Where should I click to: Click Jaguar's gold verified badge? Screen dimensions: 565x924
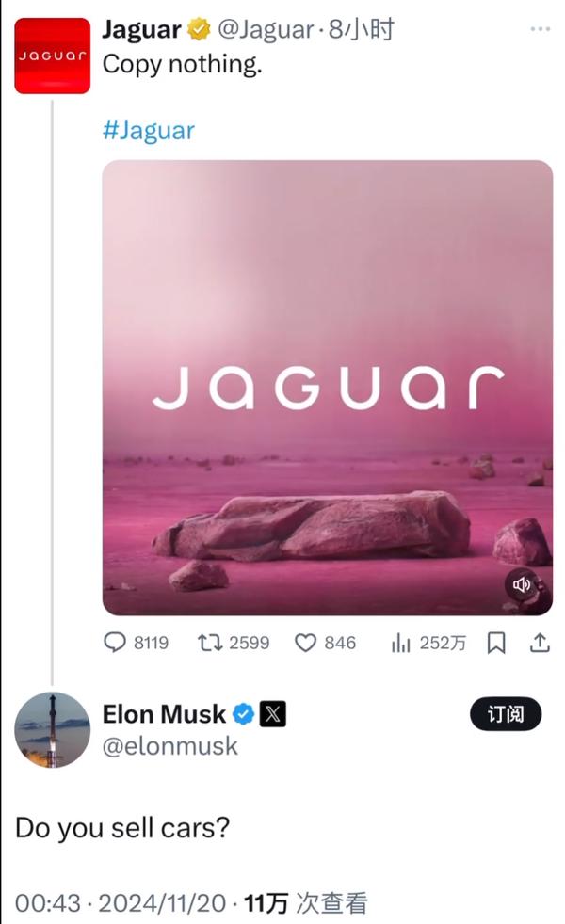[x=200, y=29]
